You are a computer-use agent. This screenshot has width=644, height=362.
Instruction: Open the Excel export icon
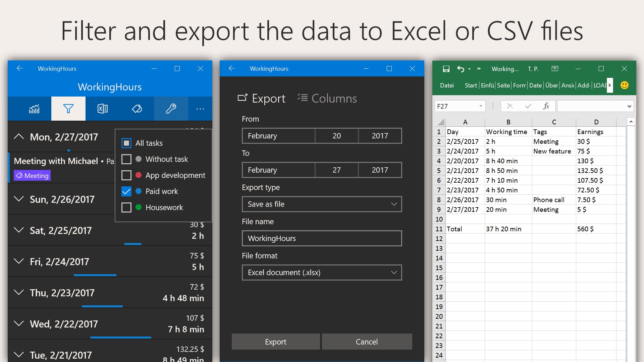103,109
